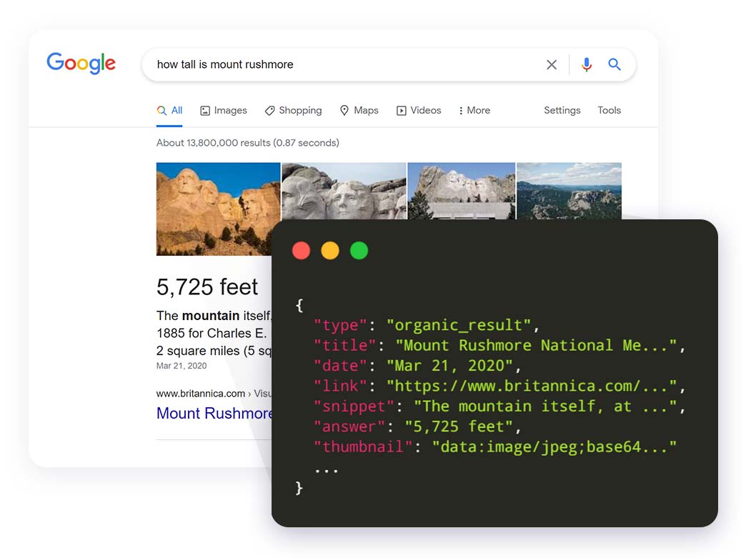Click the green dot in code window

359,251
